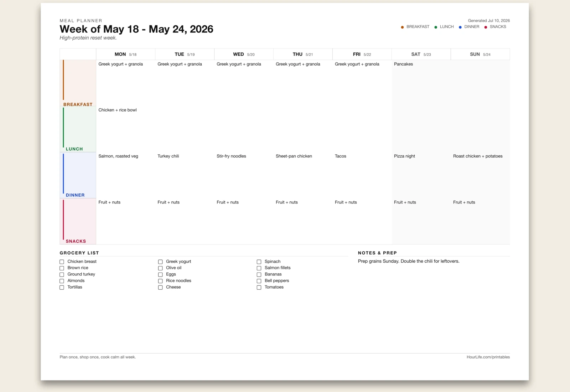
Task: Click Friday's Tacos dinner entry
Action: coord(341,156)
